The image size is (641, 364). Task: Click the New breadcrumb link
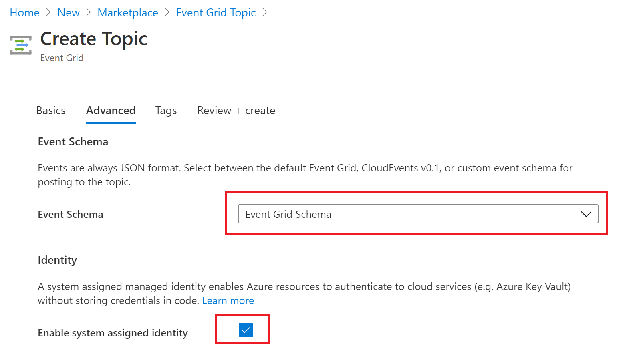pyautogui.click(x=69, y=12)
